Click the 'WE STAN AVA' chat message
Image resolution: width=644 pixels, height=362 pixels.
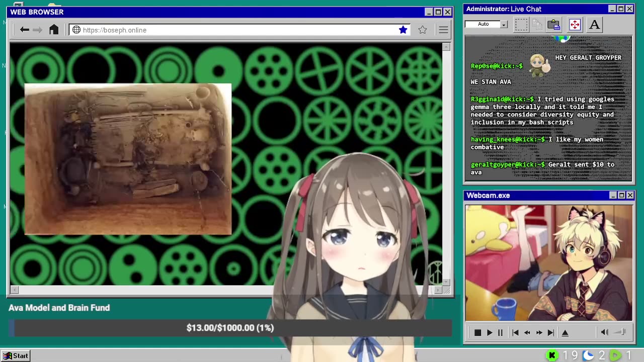[x=491, y=81]
